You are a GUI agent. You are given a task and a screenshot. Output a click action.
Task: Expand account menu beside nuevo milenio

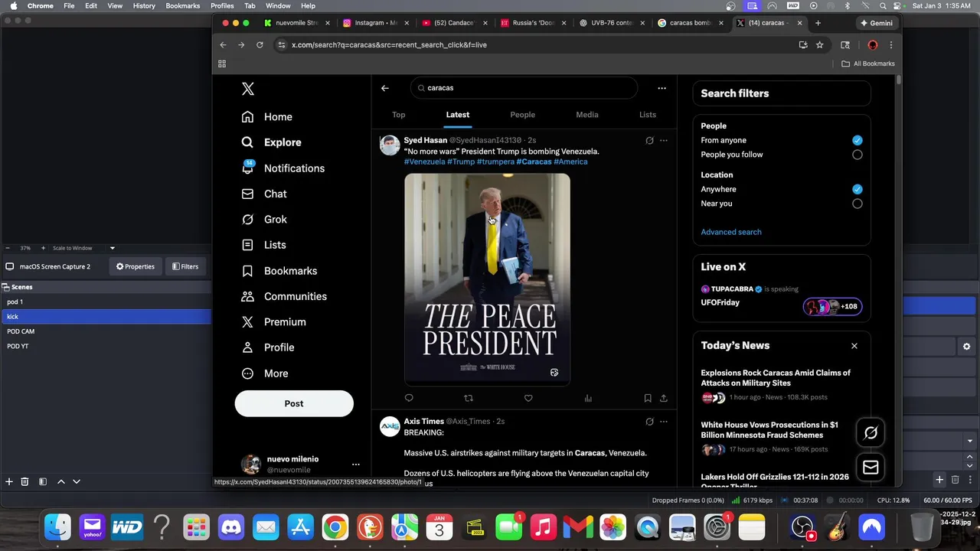[x=355, y=465]
